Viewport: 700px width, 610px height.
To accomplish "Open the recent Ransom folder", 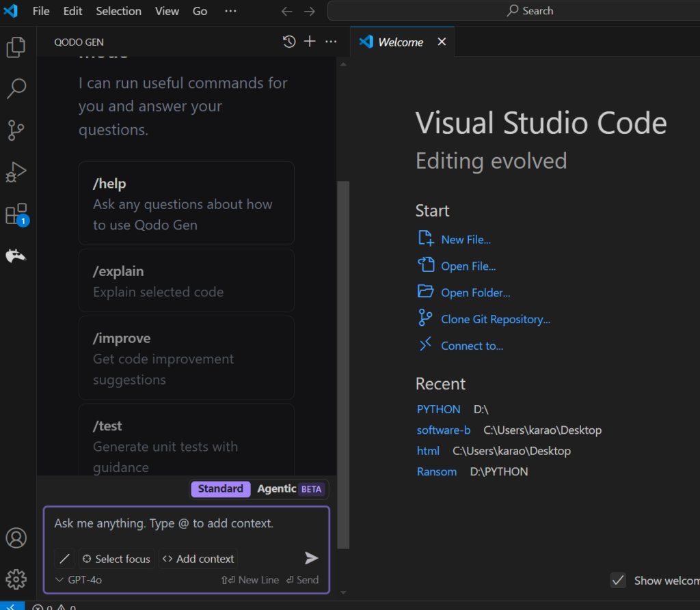I will pyautogui.click(x=437, y=471).
